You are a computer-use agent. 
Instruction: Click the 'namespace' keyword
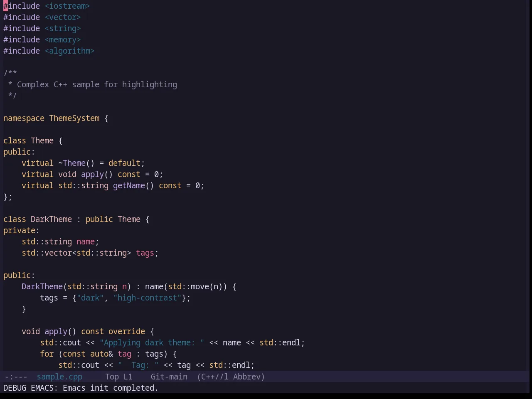click(24, 118)
